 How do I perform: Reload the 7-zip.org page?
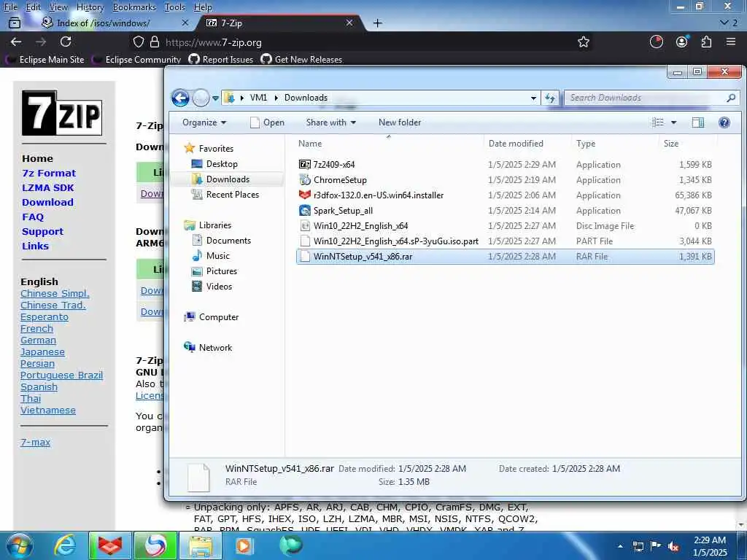[x=66, y=42]
